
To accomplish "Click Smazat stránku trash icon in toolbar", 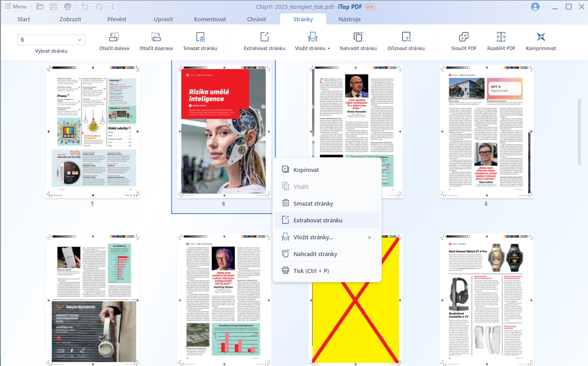I will [200, 37].
